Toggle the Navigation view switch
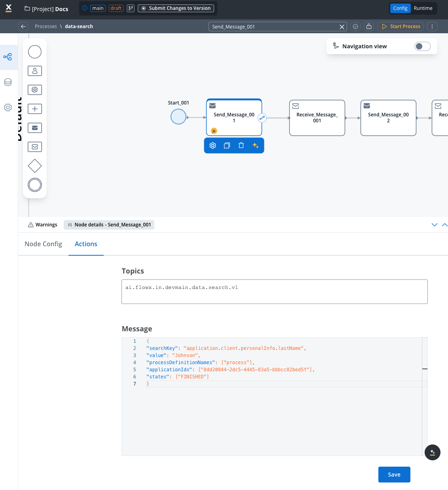Image resolution: width=448 pixels, height=490 pixels. (422, 46)
